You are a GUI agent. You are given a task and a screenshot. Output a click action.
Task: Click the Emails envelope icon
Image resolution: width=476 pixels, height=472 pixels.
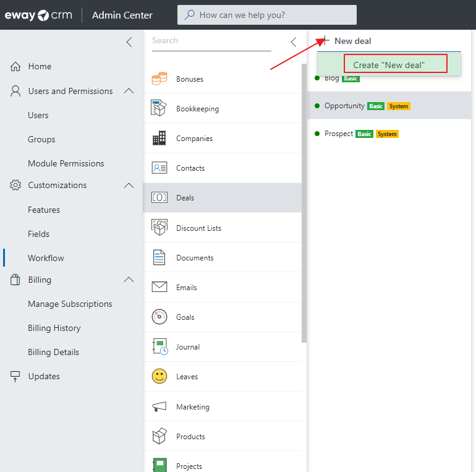(159, 286)
